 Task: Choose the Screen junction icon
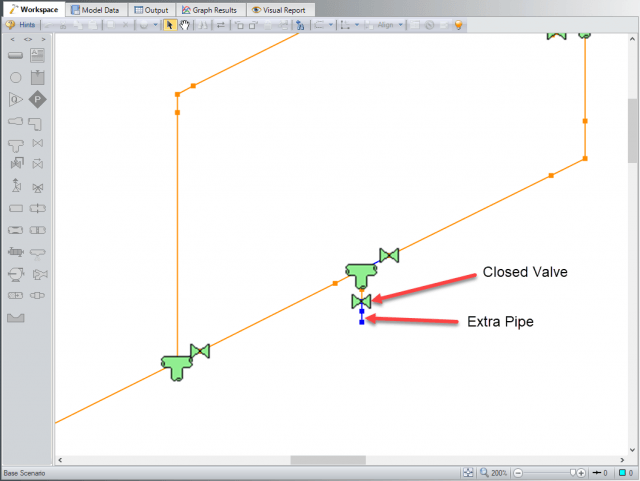[38, 230]
